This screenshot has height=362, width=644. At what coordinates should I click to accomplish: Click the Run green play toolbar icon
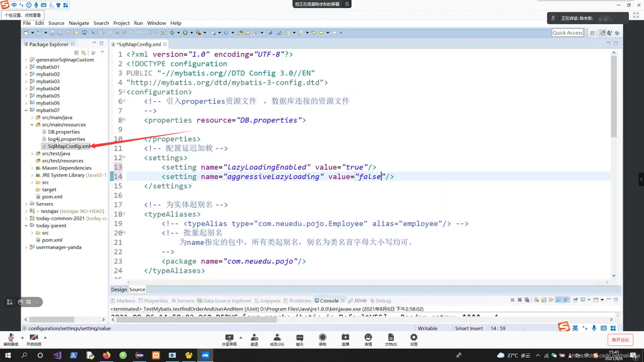(185, 33)
